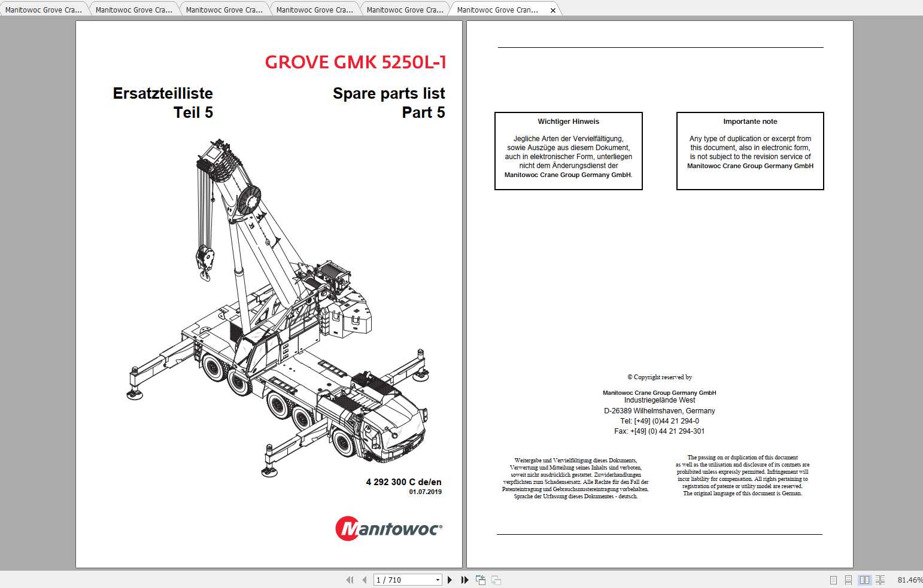
Task: Click the German paragraph starting Weitergabe und Vervielfältigung
Action: (575, 479)
